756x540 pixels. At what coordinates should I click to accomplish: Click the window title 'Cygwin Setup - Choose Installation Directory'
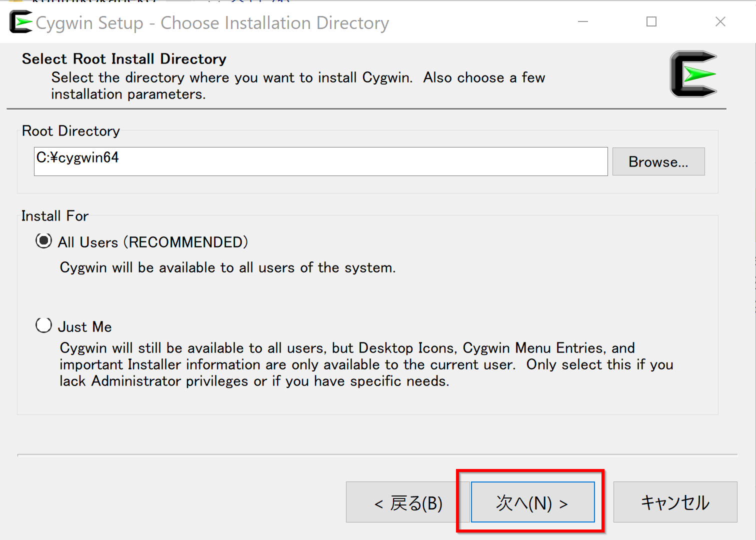[x=212, y=23]
